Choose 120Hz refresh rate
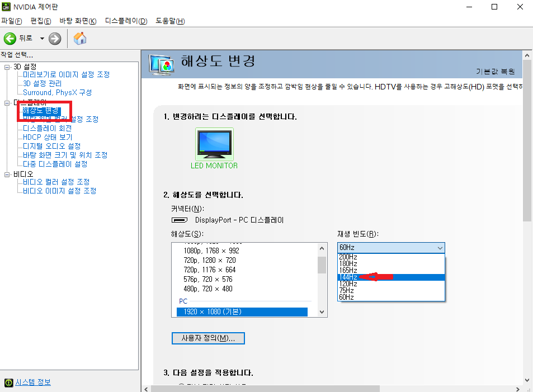 tap(391, 284)
